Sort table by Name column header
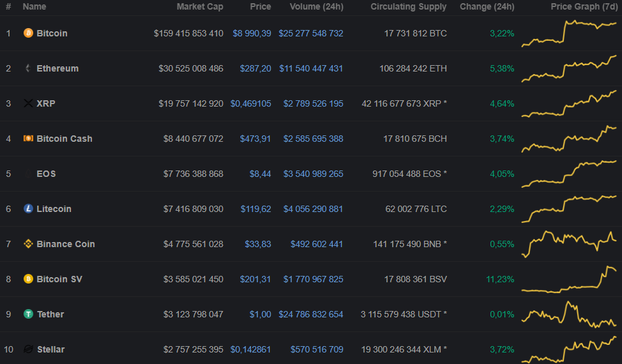Screen dimensions: 622x364 34,7
